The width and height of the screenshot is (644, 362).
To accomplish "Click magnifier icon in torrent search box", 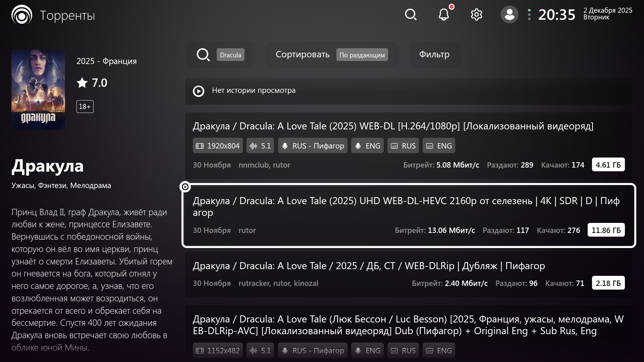I will 203,55.
